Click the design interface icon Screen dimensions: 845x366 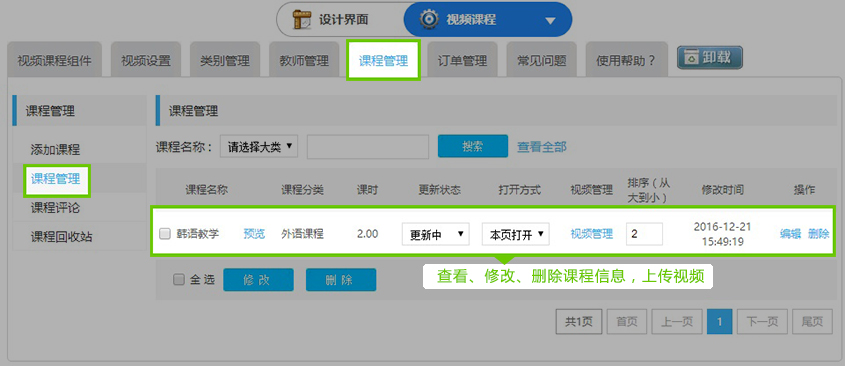(302, 20)
